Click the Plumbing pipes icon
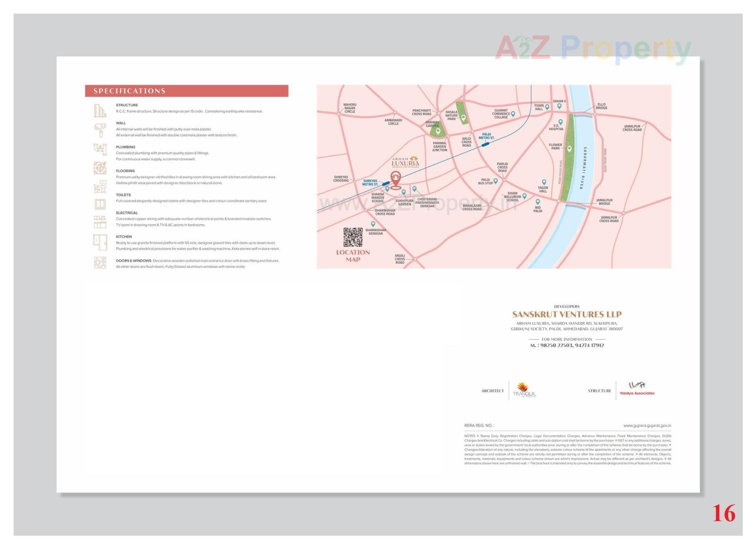The width and height of the screenshot is (756, 549). click(x=100, y=149)
